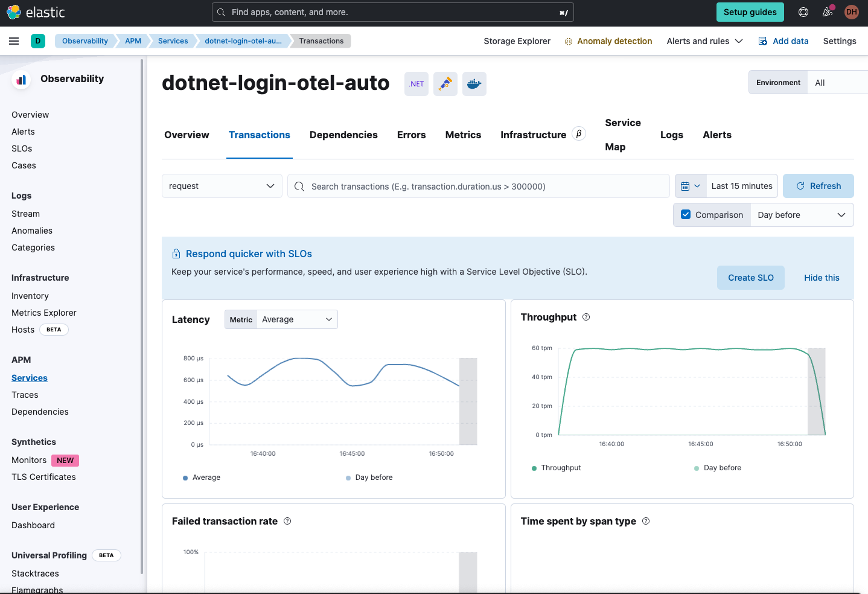Click the Failed transaction rate info icon
The height and width of the screenshot is (594, 868).
click(x=287, y=522)
